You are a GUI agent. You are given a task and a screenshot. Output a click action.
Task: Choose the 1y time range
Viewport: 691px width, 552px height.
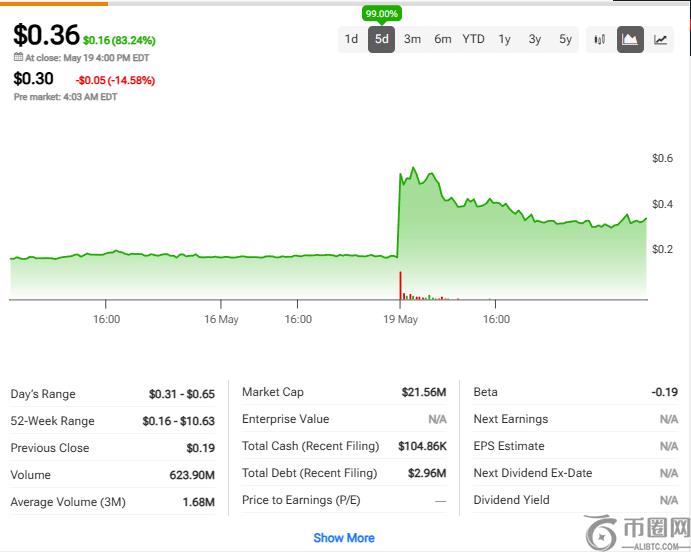[x=504, y=40]
